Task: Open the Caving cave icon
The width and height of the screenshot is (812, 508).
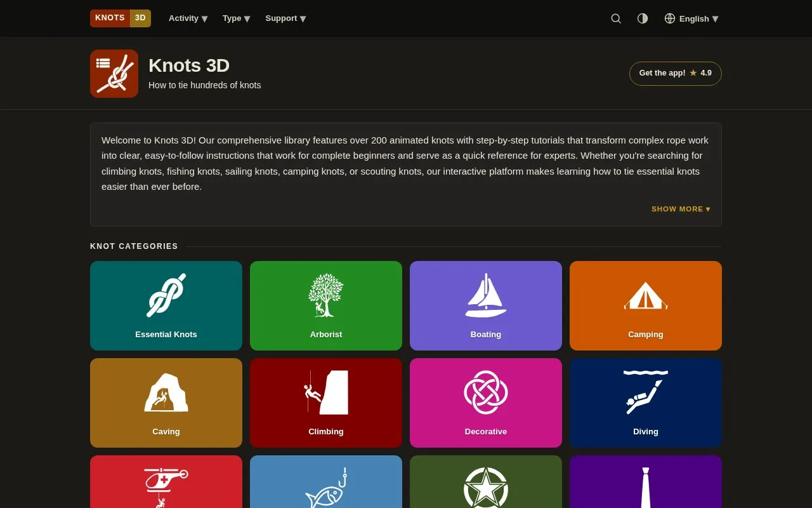Action: point(166,392)
